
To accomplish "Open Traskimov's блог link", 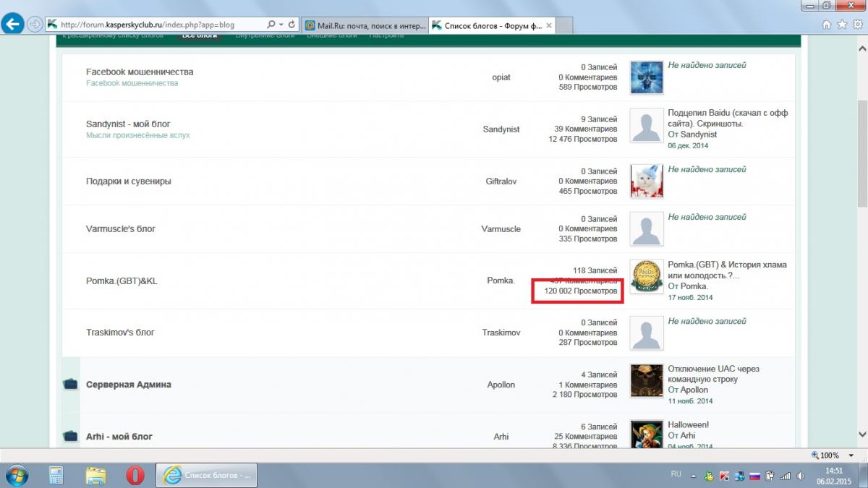I will tap(120, 332).
